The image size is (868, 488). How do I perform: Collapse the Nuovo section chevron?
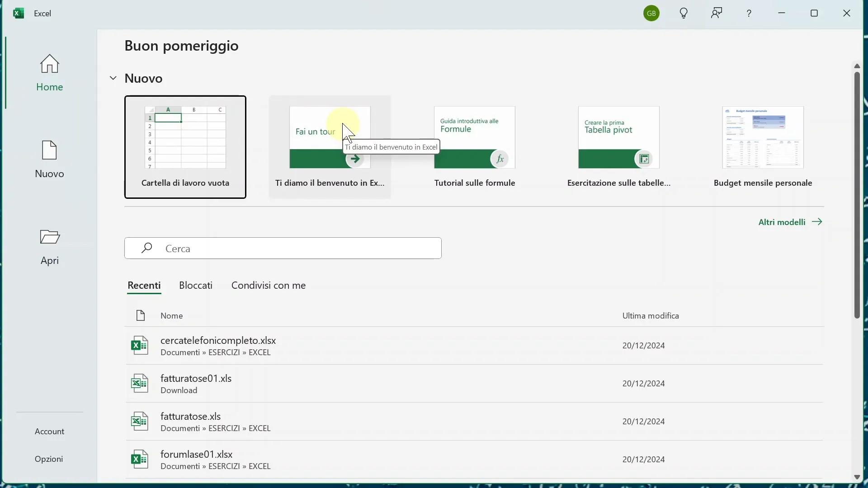coord(113,79)
